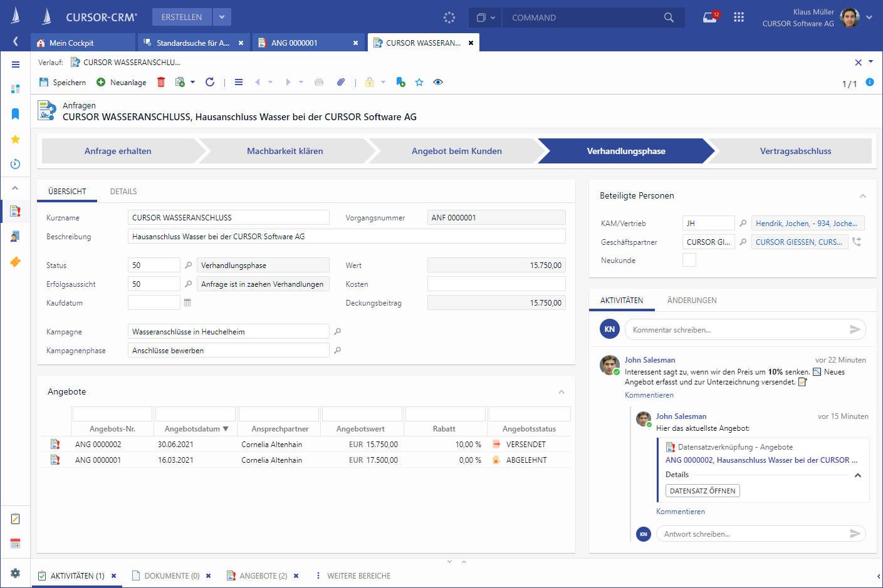
Task: Open the DETAILS tab
Action: (123, 192)
